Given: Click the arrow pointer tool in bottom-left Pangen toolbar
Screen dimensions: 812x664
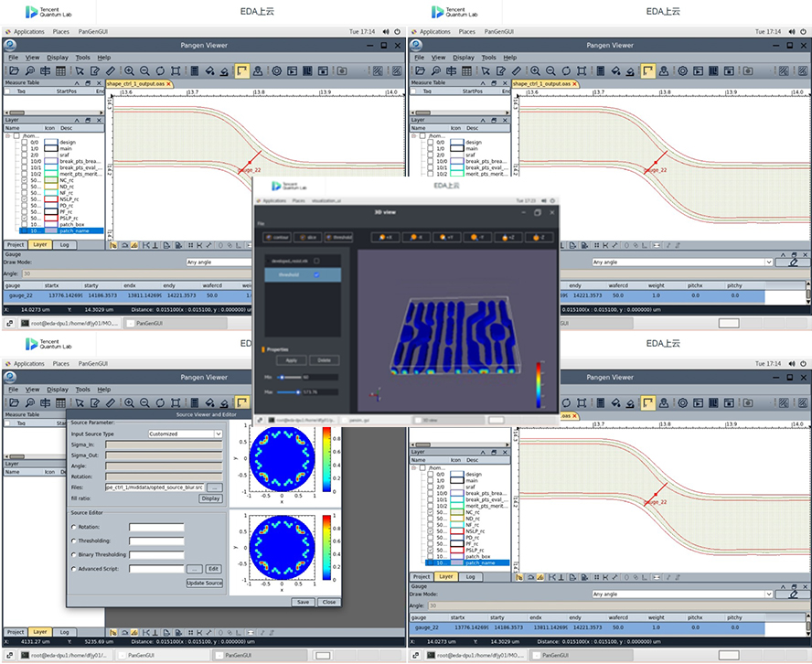Looking at the screenshot, I should coord(80,403).
